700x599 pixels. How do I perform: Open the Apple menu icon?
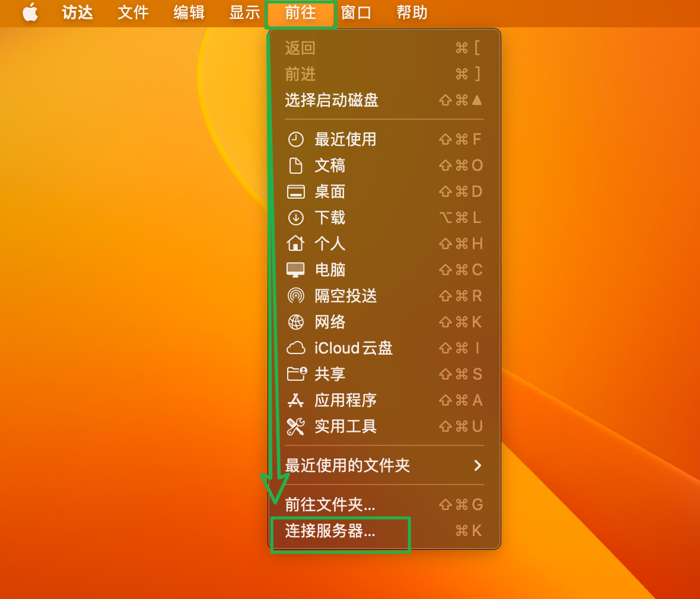pos(30,12)
